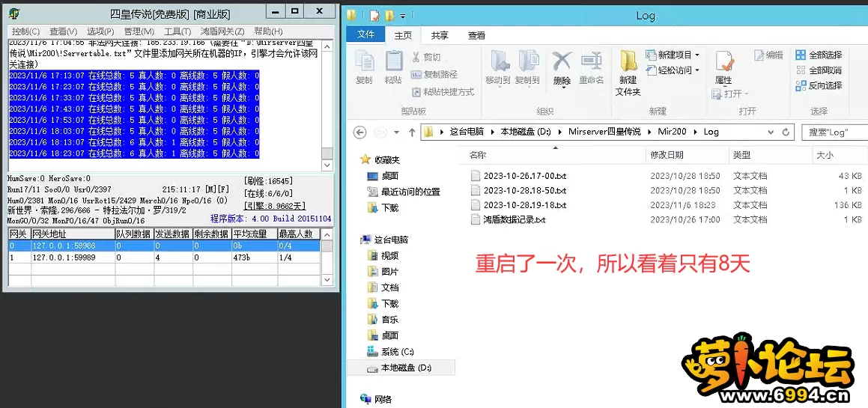Click the folder icon in quick access toolbar

pyautogui.click(x=389, y=16)
